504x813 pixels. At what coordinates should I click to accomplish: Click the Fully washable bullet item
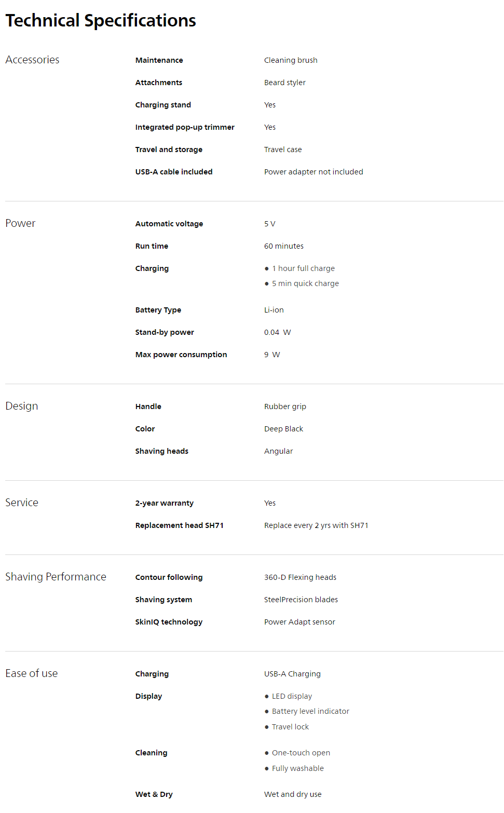297,768
